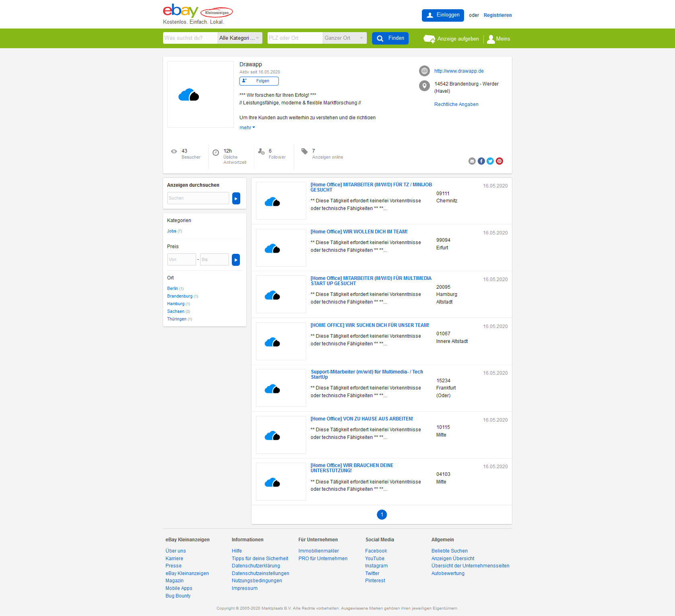Open WIR BRAUCHEN DEINE UNTERSTÜTZUNG listing
675x616 pixels.
352,468
